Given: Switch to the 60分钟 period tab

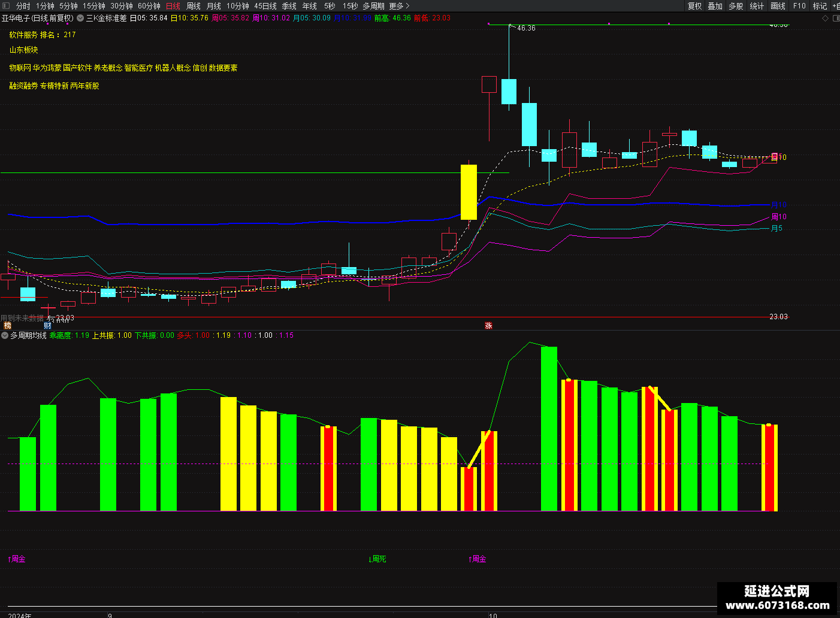Looking at the screenshot, I should pos(149,6).
